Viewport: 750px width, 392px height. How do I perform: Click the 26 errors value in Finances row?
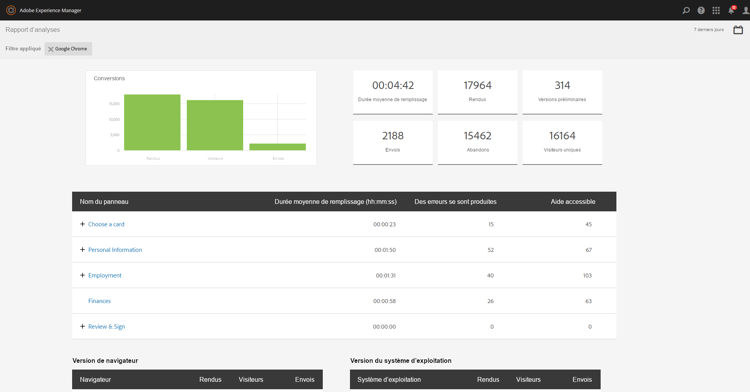pyautogui.click(x=490, y=301)
